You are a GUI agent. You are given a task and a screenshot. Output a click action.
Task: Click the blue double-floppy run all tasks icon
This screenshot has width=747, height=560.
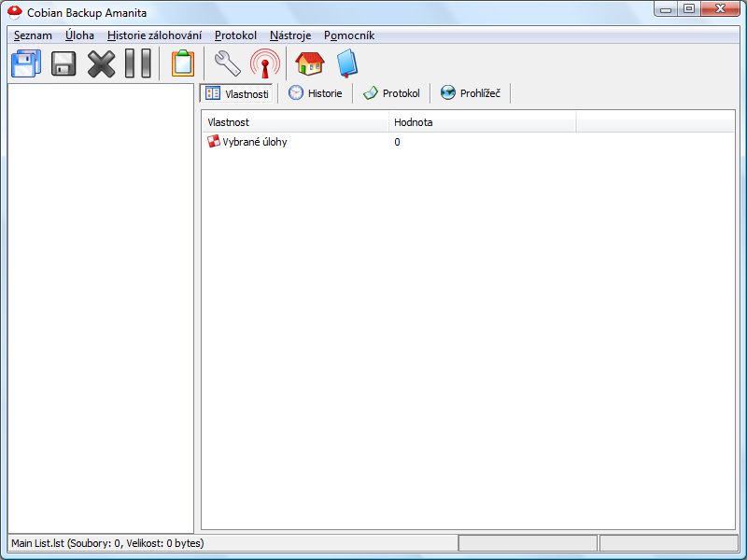(x=26, y=63)
